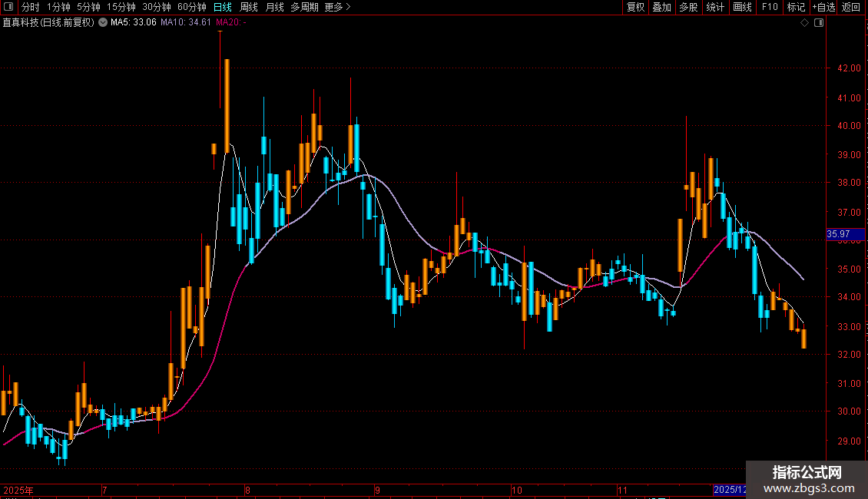Select the 5分钟 period
868x499 pixels.
click(88, 7)
